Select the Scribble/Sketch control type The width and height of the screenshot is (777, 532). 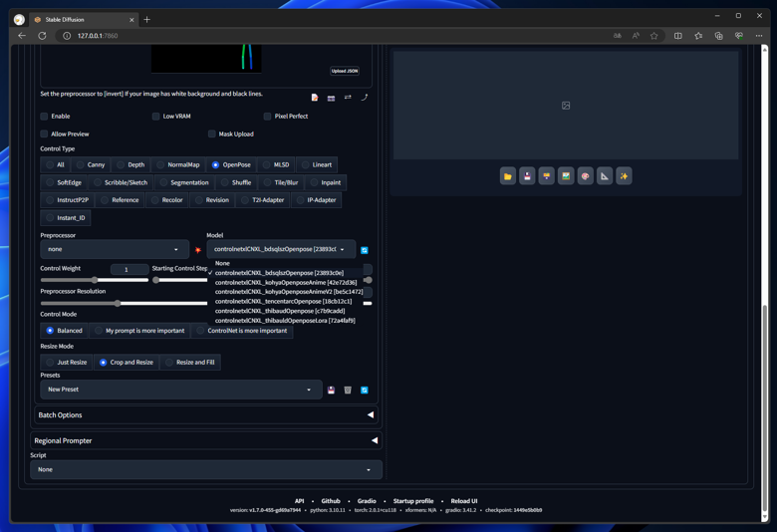tap(121, 182)
